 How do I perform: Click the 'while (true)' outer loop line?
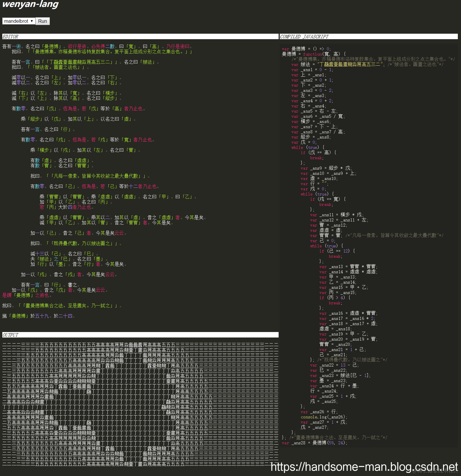coord(308,147)
